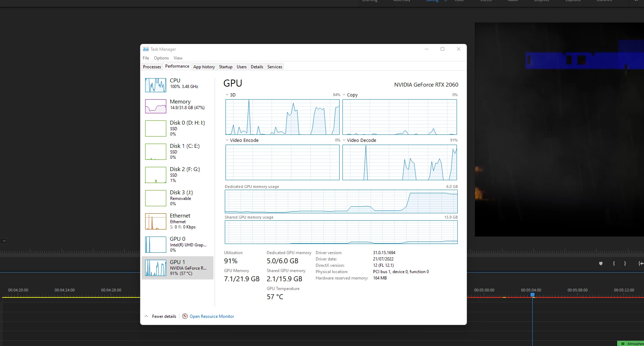Click timeline ruler at 00:05:00:00
Image resolution: width=644 pixels, height=346 pixels.
[484, 290]
